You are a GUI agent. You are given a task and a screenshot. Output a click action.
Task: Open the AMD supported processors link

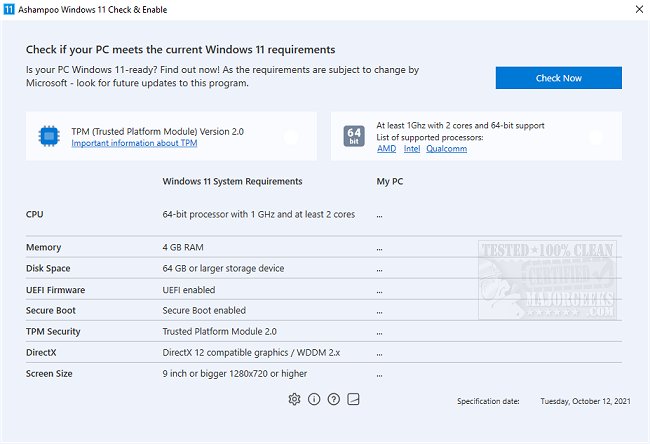pos(386,149)
